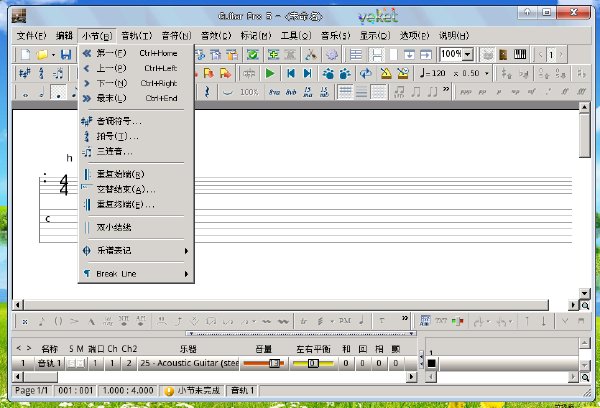Click the open folder icon
Image resolution: width=600 pixels, height=408 pixels.
point(42,55)
